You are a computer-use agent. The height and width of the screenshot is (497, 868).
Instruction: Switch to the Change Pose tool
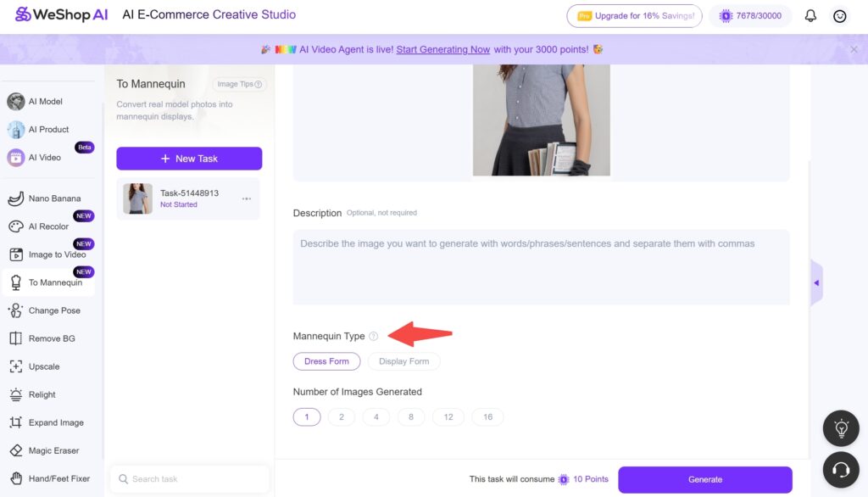(x=53, y=310)
